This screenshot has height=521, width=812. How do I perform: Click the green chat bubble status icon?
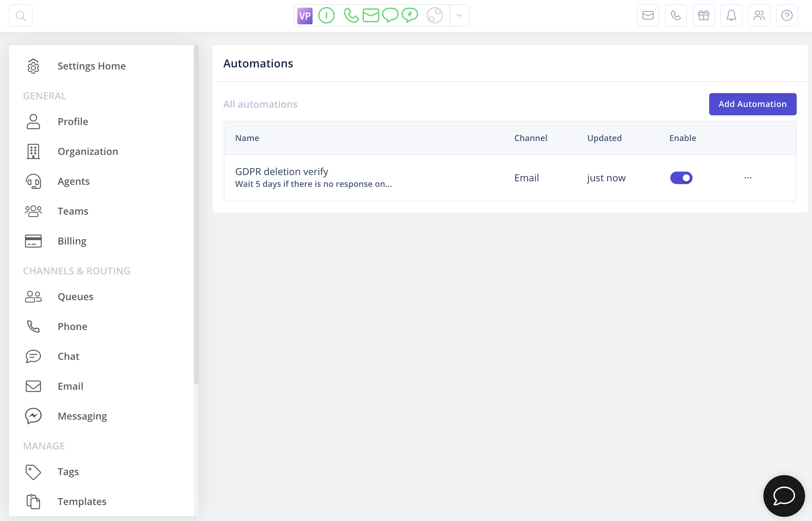(390, 16)
